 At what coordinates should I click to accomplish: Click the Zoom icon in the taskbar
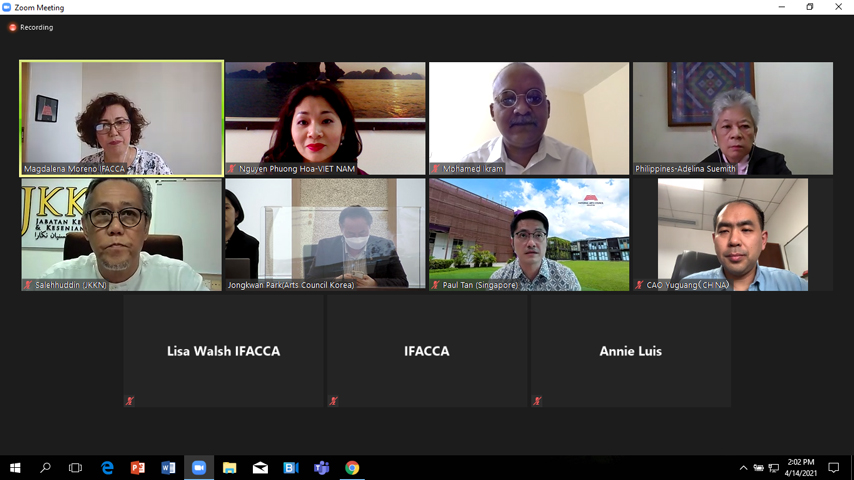click(x=199, y=467)
